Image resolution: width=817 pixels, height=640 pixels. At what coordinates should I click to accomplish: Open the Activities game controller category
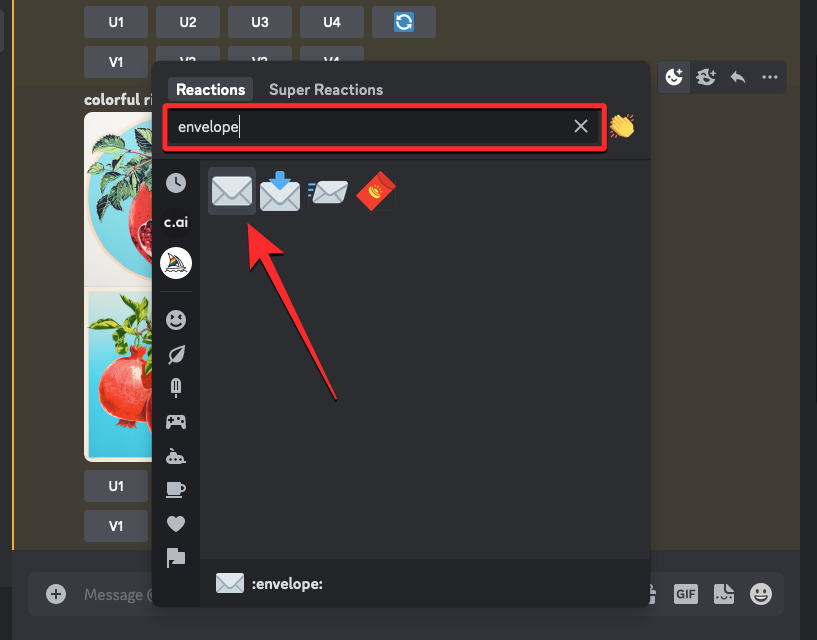coord(176,422)
